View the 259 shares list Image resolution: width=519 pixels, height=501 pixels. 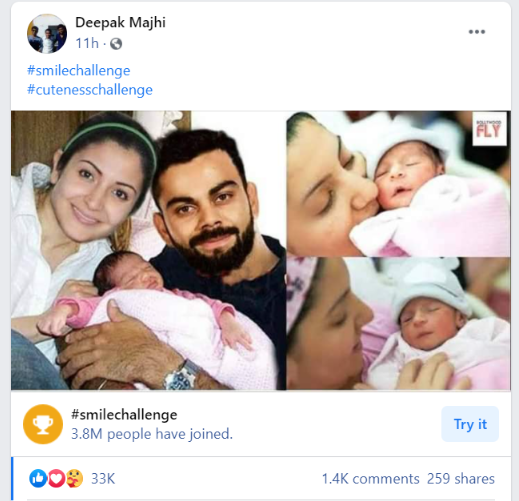[x=461, y=479]
